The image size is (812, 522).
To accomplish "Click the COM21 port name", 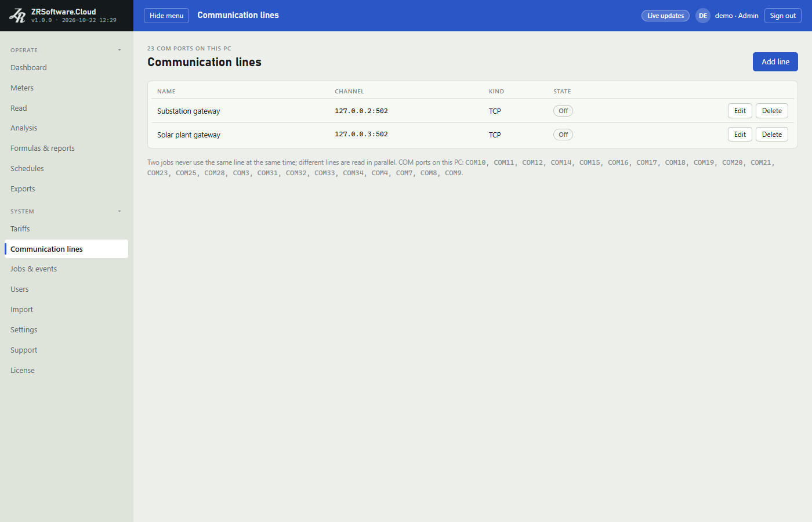I will [761, 162].
